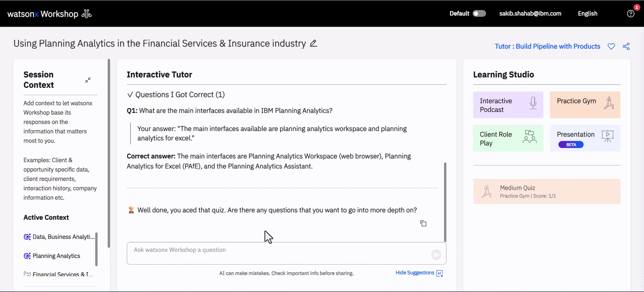Click the icon beside Data, Business Analyti...
Viewport: 644px width, 292px height.
[27, 237]
